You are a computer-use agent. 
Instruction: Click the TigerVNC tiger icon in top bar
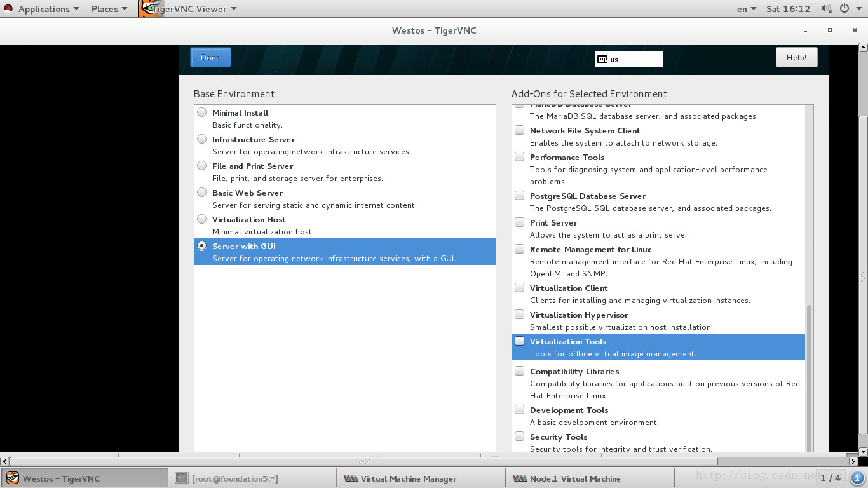click(151, 8)
